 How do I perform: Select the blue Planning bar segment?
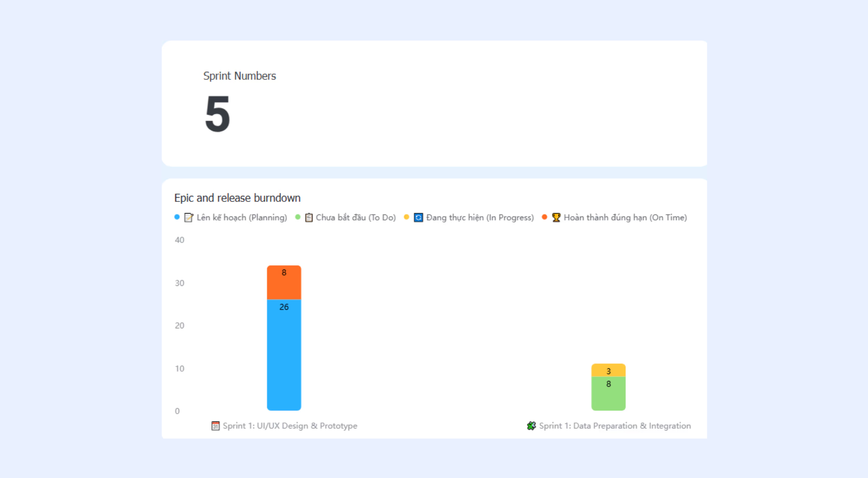click(x=284, y=355)
